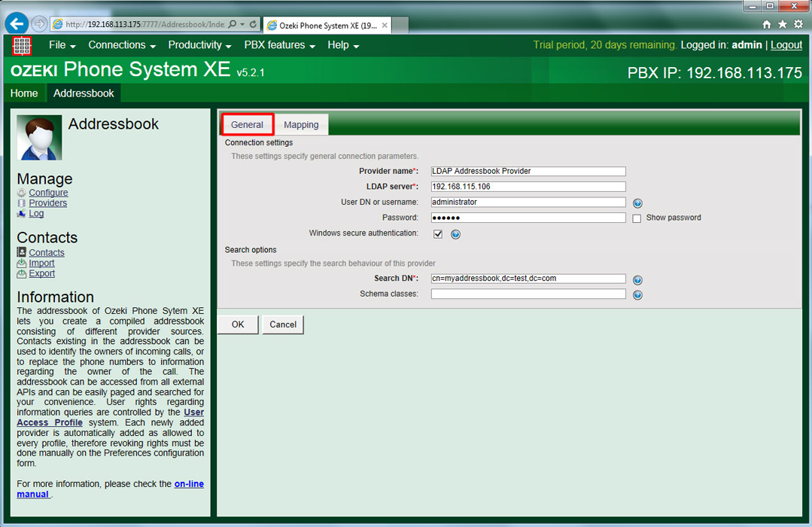The width and height of the screenshot is (812, 527).
Task: Select the Ozeki Phone System XE browser tab
Action: 327,25
